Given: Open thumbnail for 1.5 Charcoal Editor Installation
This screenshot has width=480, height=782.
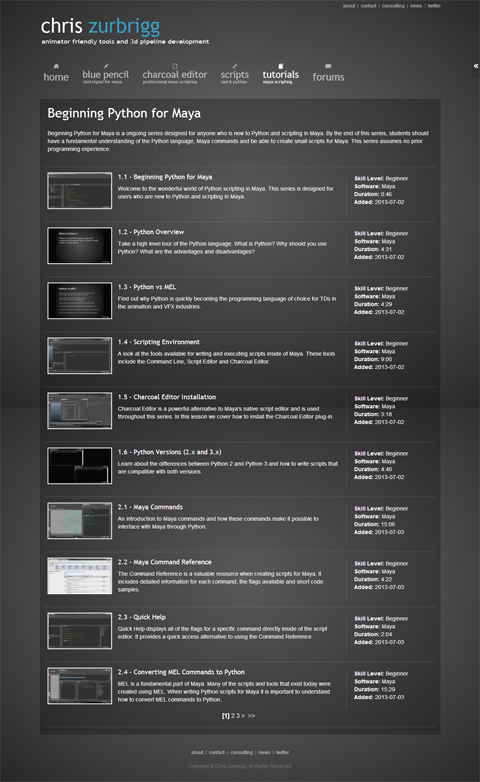Looking at the screenshot, I should coord(79,410).
